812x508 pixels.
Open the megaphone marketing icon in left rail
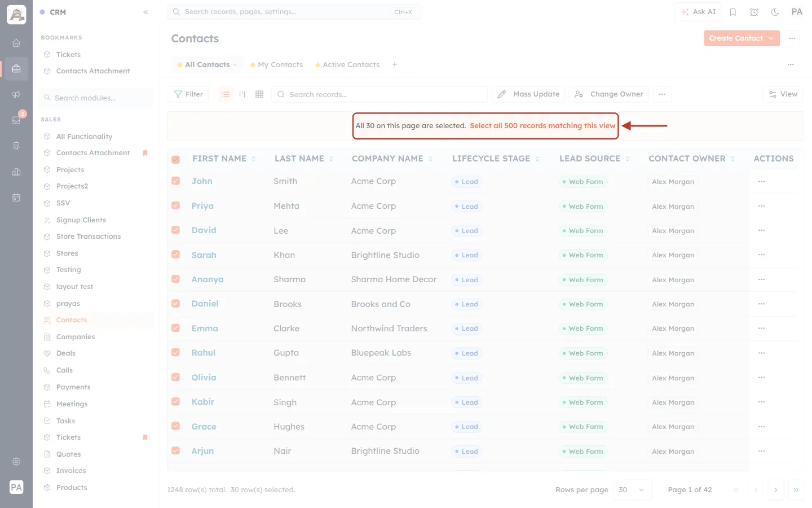click(16, 94)
